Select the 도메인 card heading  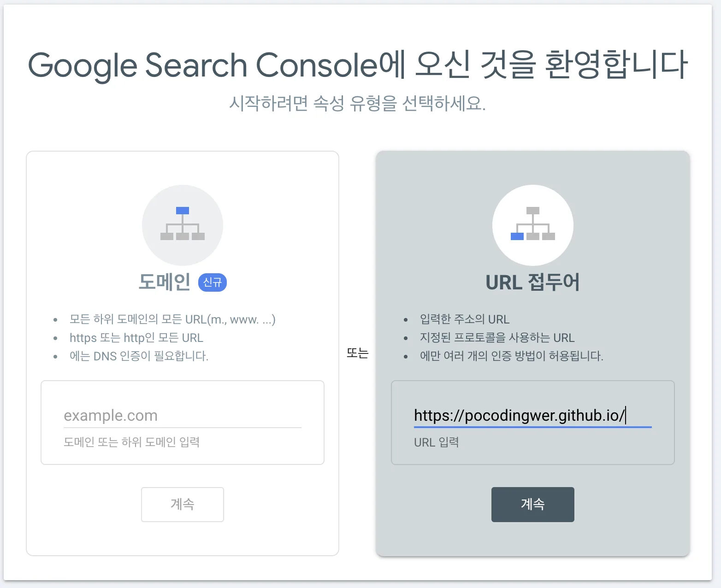pos(165,282)
